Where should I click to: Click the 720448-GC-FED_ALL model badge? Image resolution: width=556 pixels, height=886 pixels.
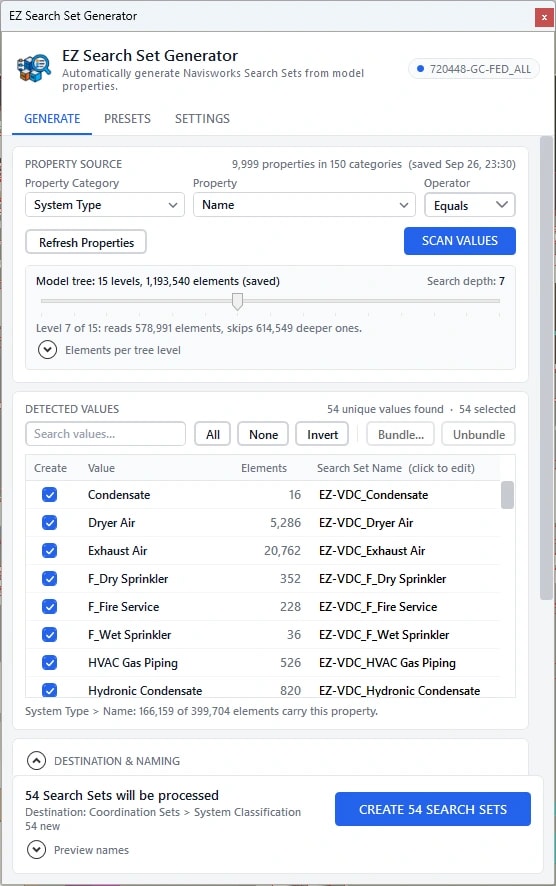click(474, 69)
